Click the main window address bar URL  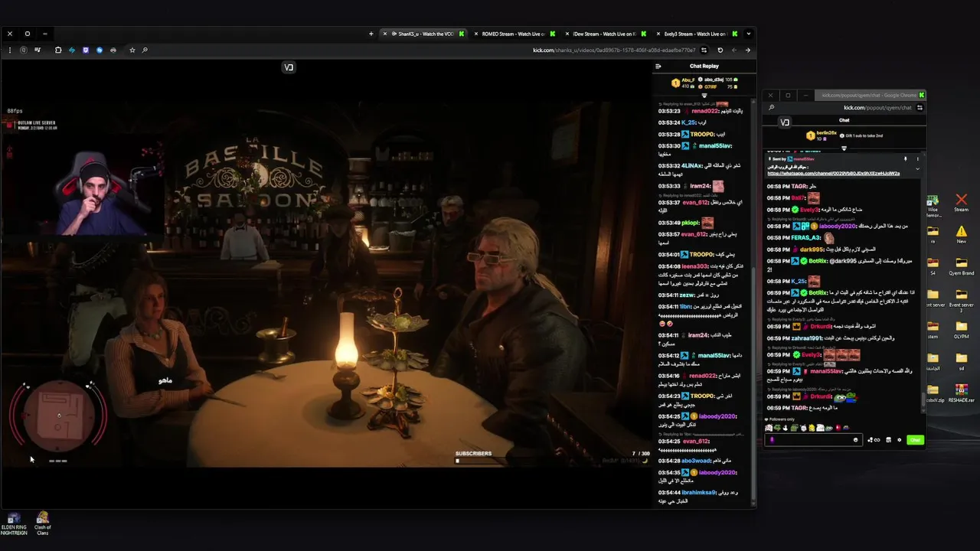pos(614,51)
